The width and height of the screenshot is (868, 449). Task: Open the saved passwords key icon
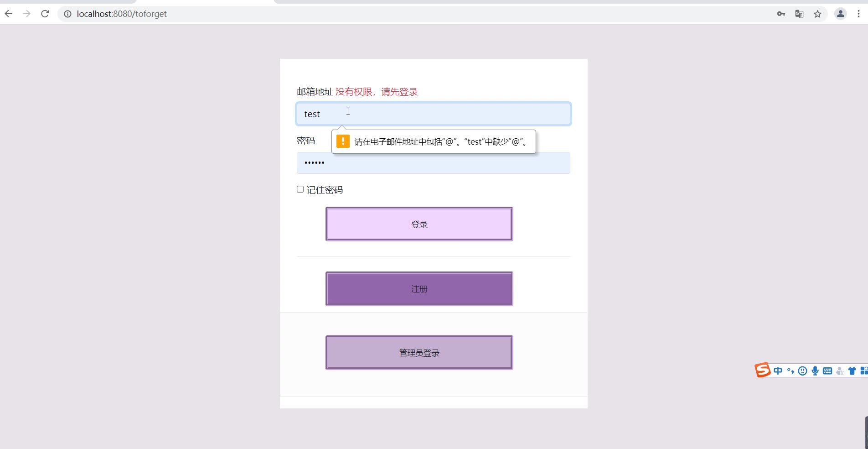coord(781,14)
